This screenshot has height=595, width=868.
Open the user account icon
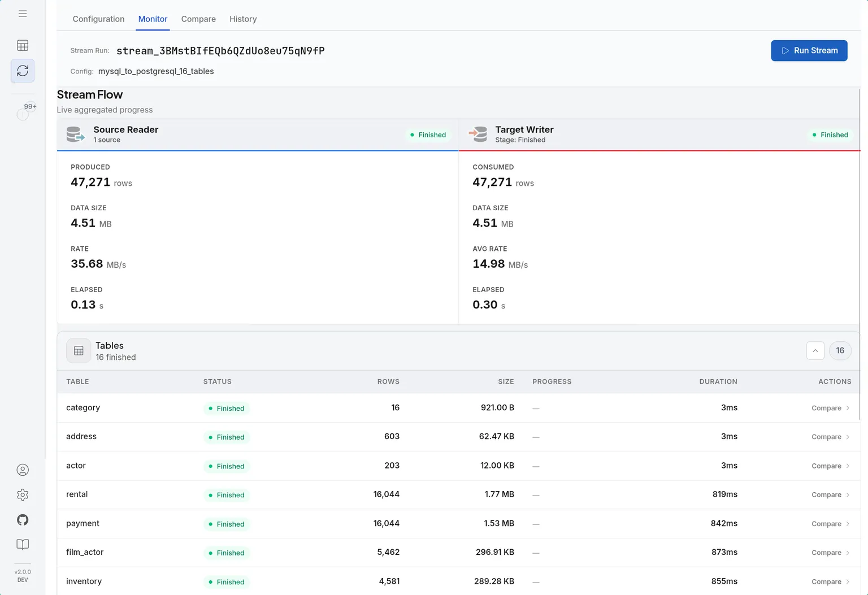tap(23, 470)
